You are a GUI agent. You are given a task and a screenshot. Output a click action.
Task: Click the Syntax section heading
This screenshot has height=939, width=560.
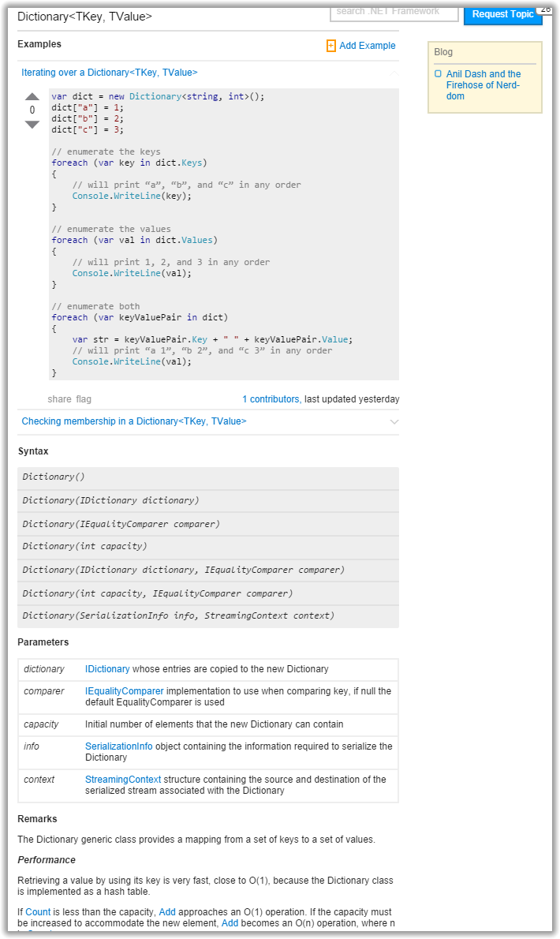click(33, 451)
